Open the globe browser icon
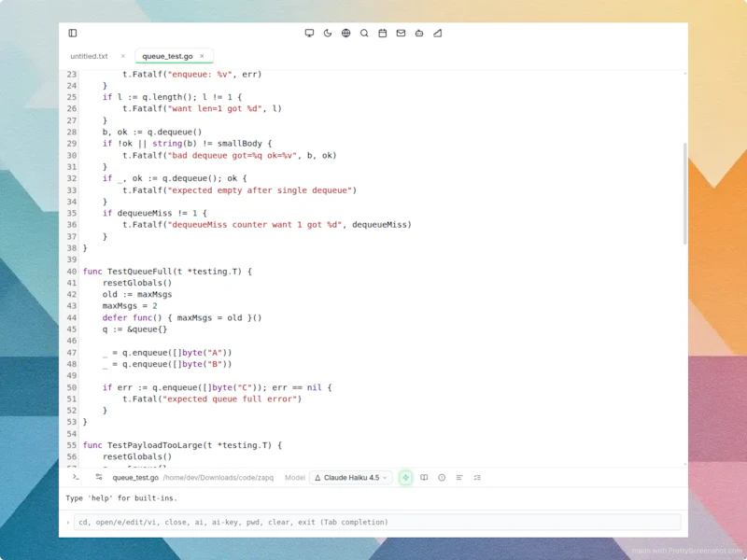 345,33
